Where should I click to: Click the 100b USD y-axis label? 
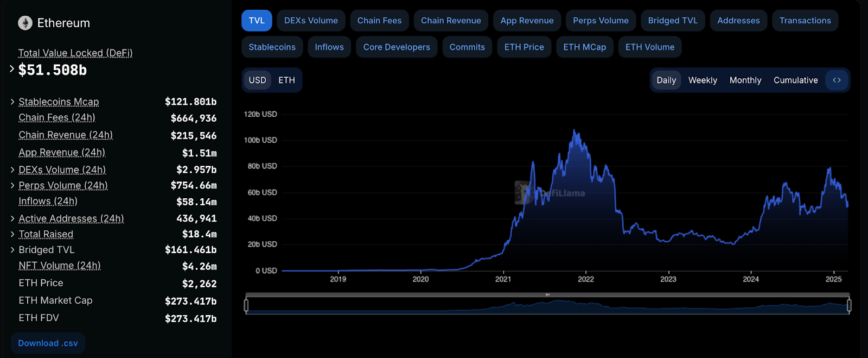(x=260, y=140)
